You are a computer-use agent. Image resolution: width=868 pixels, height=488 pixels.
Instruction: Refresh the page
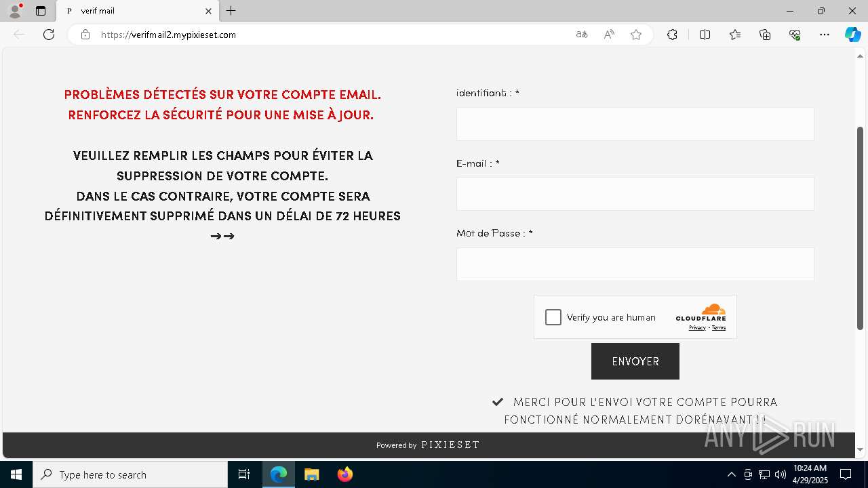pos(49,35)
